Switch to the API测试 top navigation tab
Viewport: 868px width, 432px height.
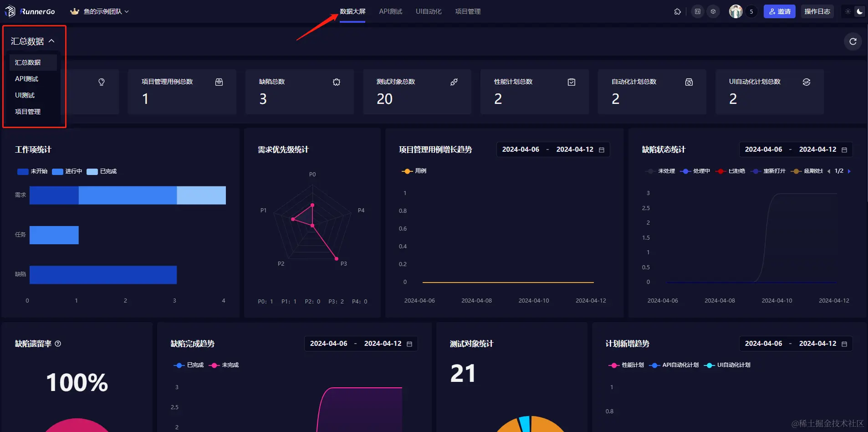(x=391, y=11)
